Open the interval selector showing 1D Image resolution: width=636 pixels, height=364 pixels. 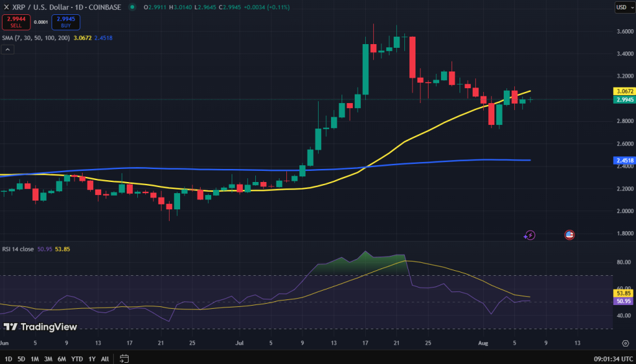coord(78,7)
